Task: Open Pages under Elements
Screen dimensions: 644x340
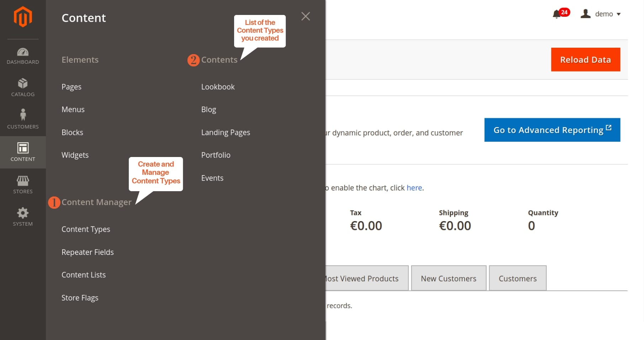Action: pyautogui.click(x=72, y=87)
